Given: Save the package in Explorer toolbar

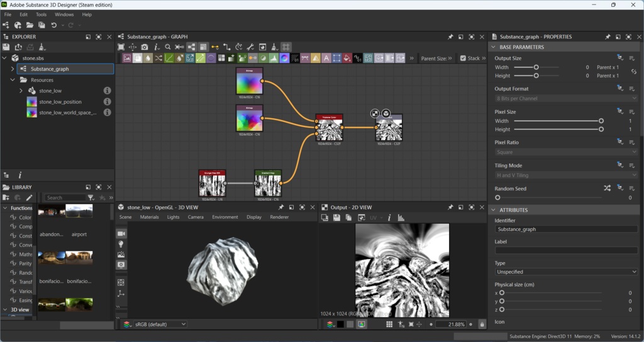Looking at the screenshot, I should (6, 47).
